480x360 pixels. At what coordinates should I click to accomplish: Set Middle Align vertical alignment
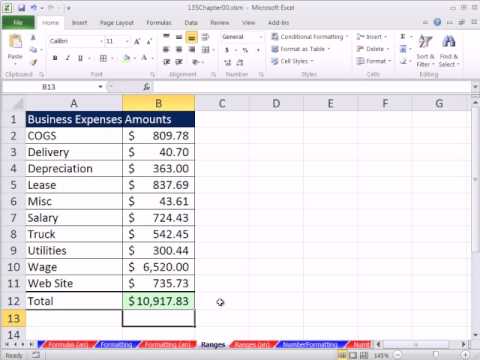click(179, 37)
